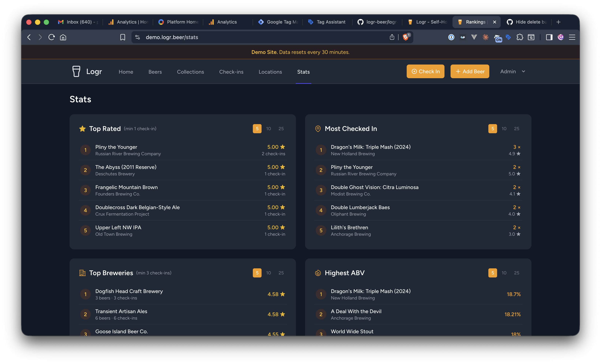601x364 pixels.
Task: Expand the Admin dropdown menu
Action: coord(512,71)
